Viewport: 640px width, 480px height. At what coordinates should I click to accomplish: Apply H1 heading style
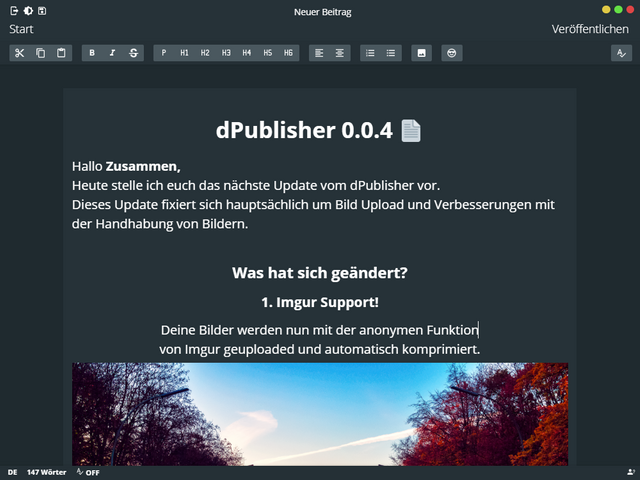[x=184, y=53]
